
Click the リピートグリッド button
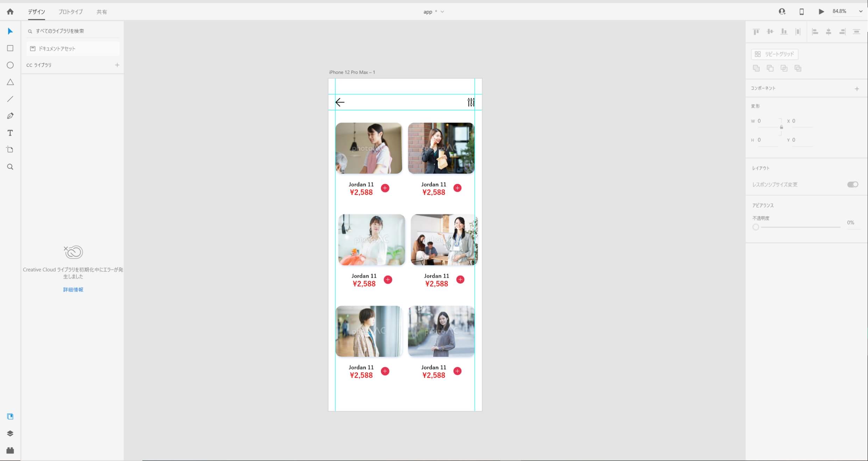pyautogui.click(x=775, y=54)
